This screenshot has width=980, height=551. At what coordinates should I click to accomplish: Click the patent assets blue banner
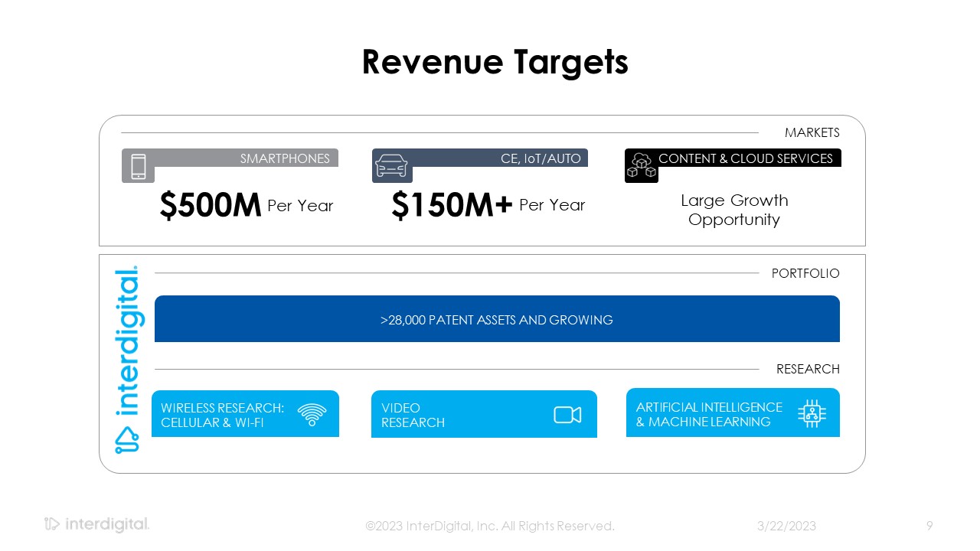[x=497, y=319]
